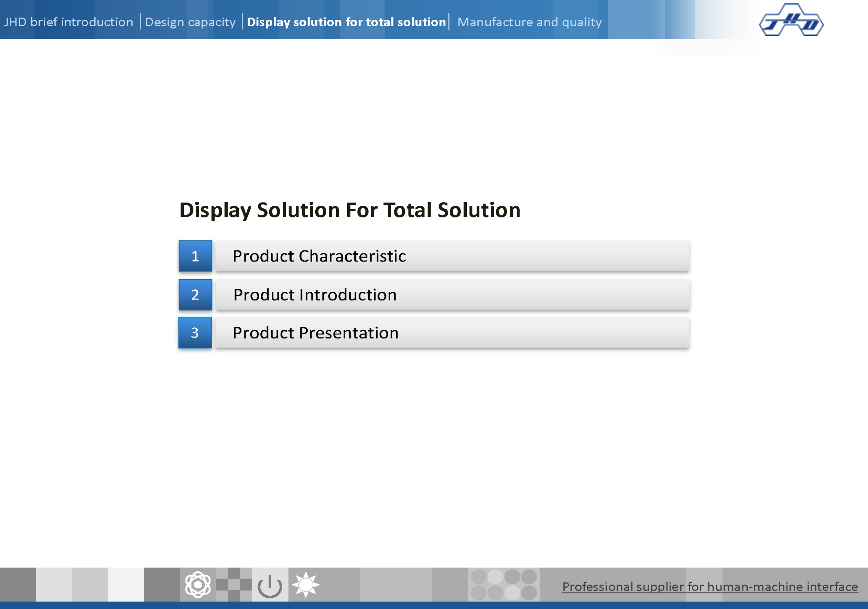Viewport: 868px width, 609px height.
Task: Click the white square swatch in footer
Action: [x=126, y=585]
